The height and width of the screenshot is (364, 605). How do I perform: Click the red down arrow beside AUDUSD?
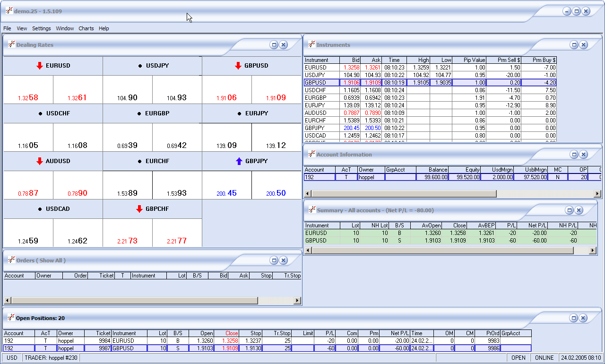[x=40, y=161]
